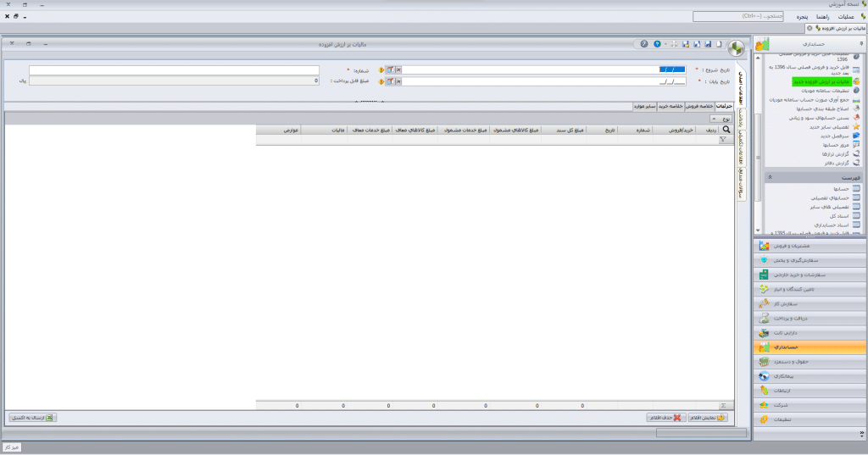Open گزارش دفاتر item
Screen dimensions: 868x455
tap(837, 164)
